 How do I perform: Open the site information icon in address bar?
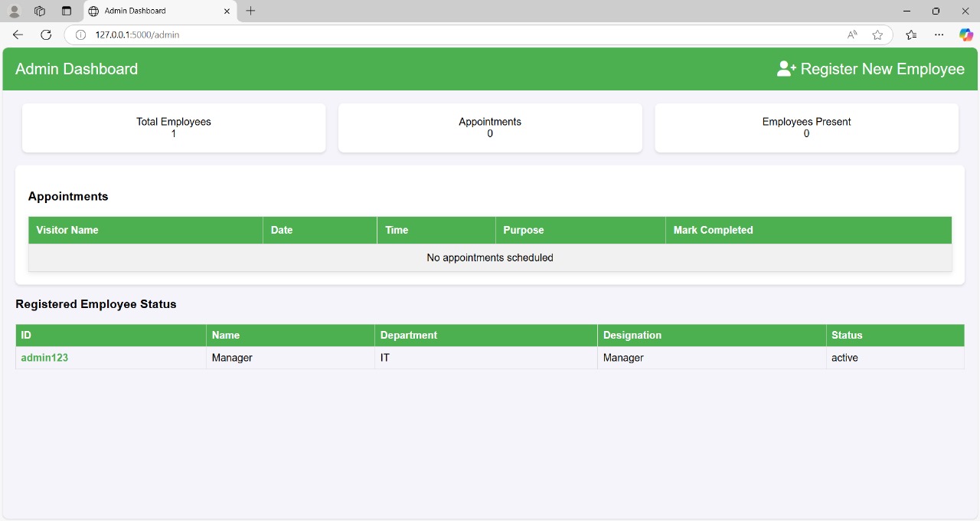(80, 34)
